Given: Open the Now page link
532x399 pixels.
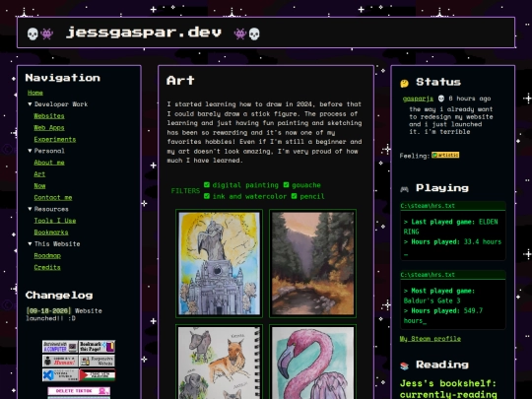Looking at the screenshot, I should pyautogui.click(x=39, y=186).
